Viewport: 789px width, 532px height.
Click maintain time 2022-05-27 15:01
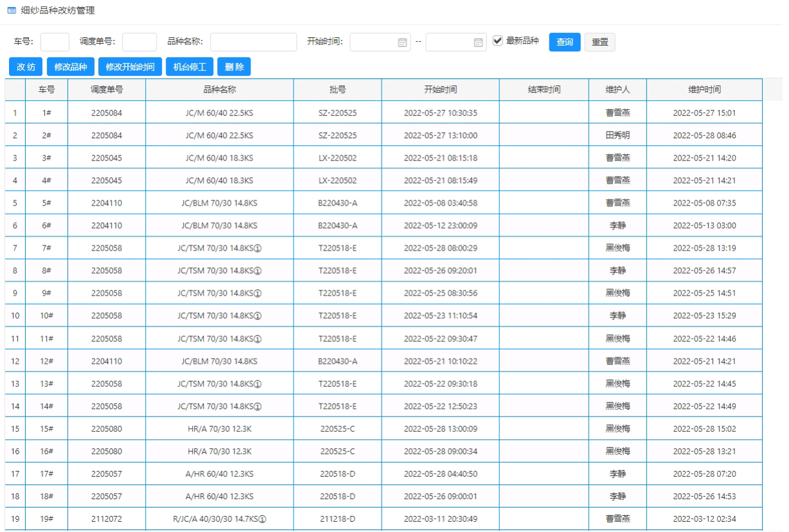[x=704, y=112]
